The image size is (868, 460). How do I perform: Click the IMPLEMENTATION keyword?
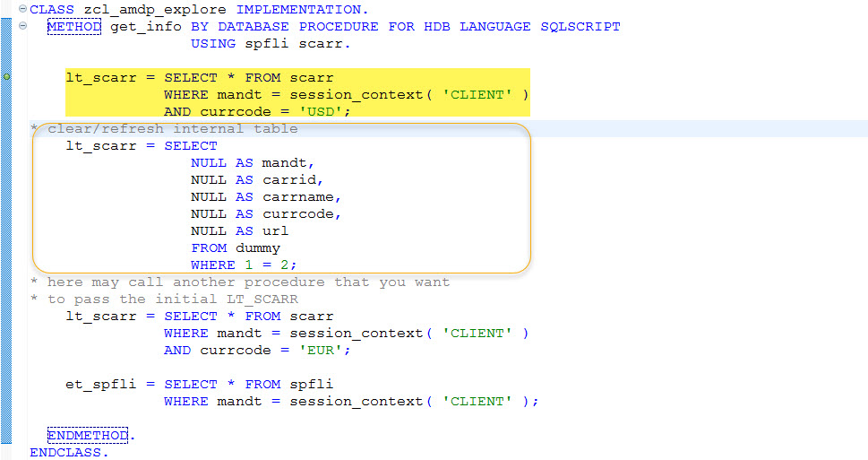click(x=298, y=10)
